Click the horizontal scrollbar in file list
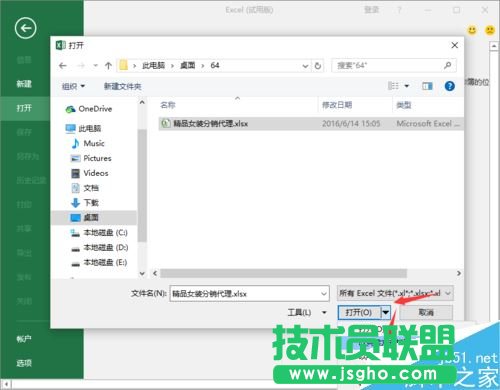500x390 pixels. (x=283, y=273)
